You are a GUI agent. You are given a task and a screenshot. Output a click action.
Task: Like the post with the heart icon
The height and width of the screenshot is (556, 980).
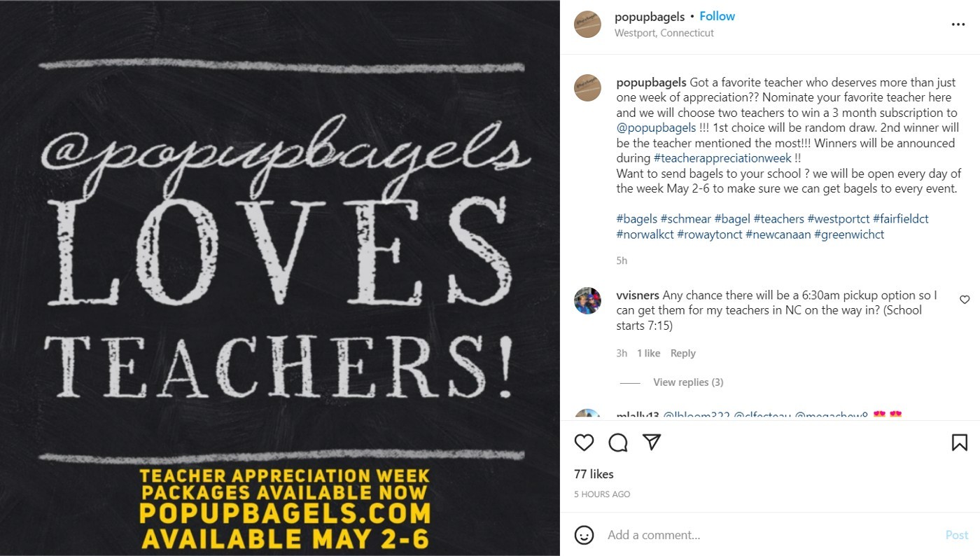pos(584,443)
